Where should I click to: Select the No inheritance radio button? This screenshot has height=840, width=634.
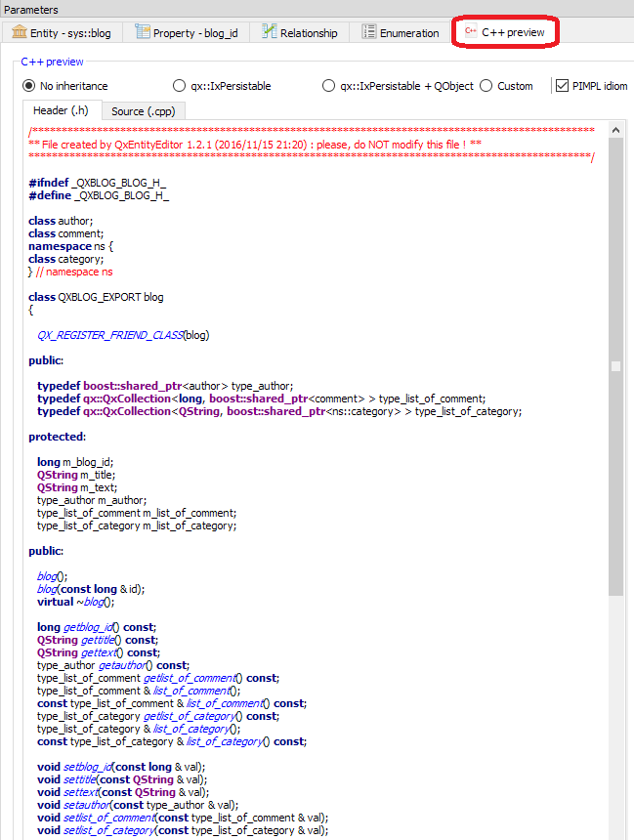(x=29, y=86)
